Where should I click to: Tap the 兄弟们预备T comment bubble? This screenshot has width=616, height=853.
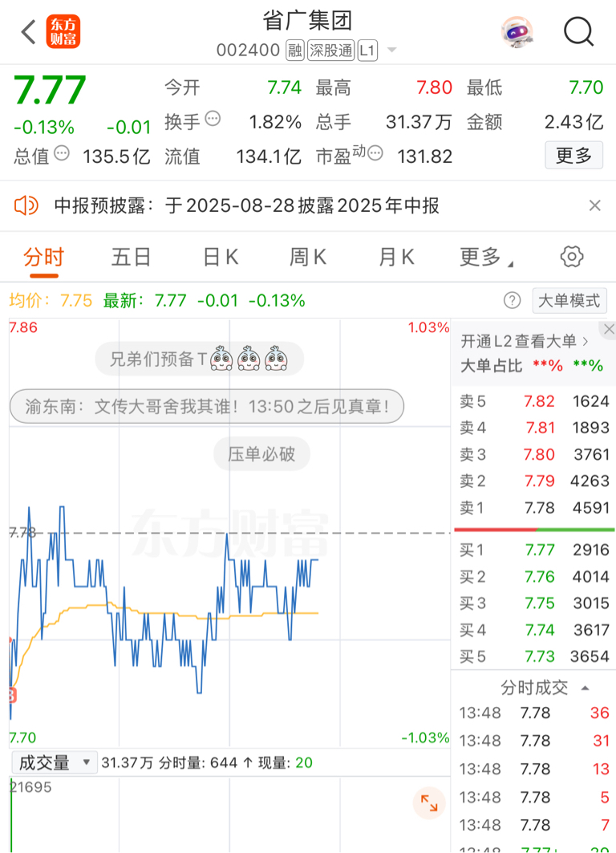coord(199,359)
